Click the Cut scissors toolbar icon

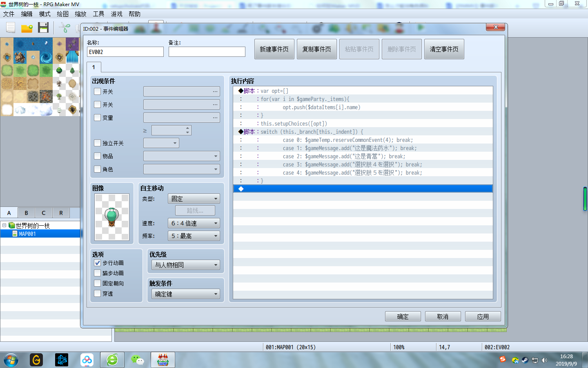(65, 28)
